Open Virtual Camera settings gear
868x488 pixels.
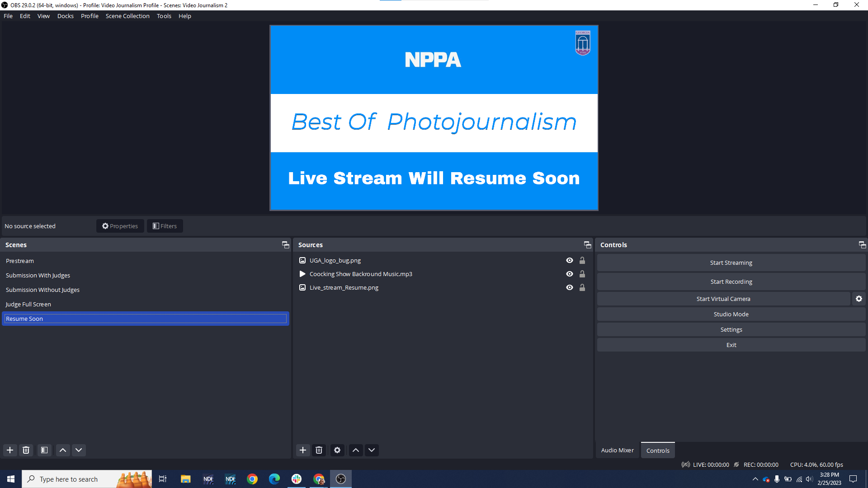pyautogui.click(x=859, y=299)
